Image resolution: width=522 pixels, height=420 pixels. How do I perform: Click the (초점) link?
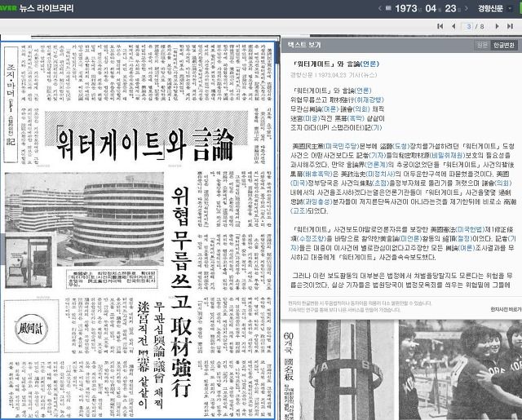click(x=381, y=183)
